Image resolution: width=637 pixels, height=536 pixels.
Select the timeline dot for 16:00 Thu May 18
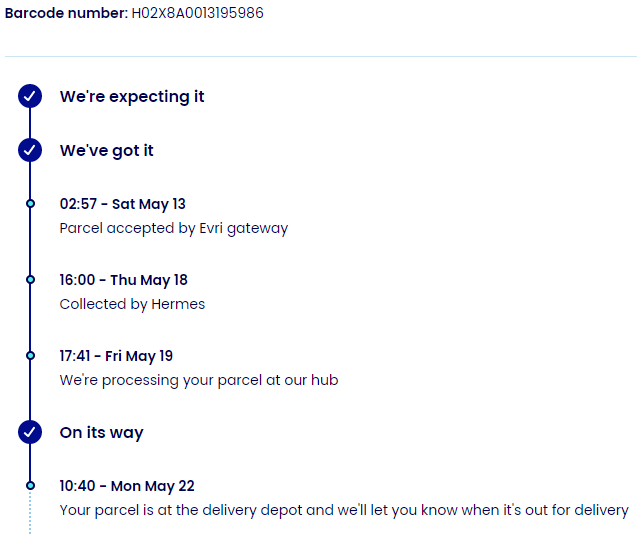click(x=30, y=280)
